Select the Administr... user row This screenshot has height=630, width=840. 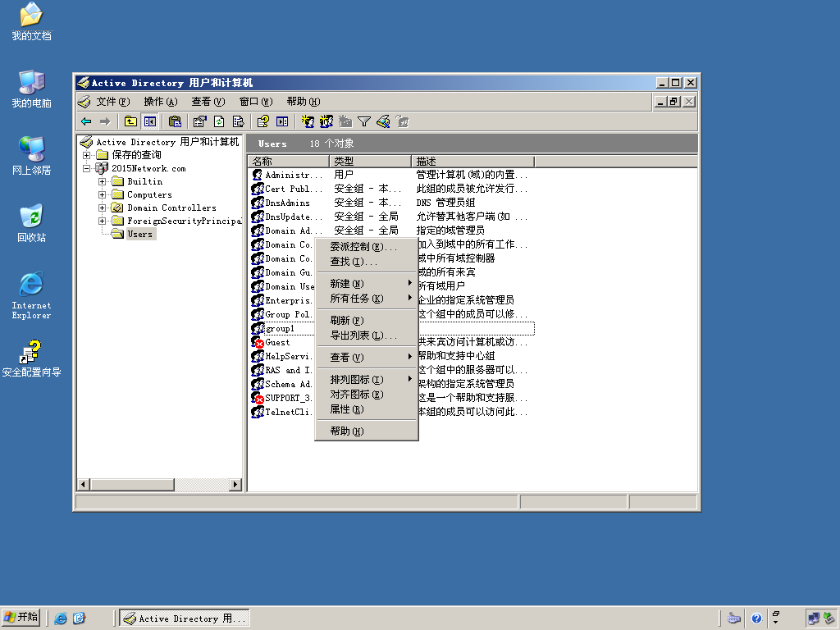[391, 175]
